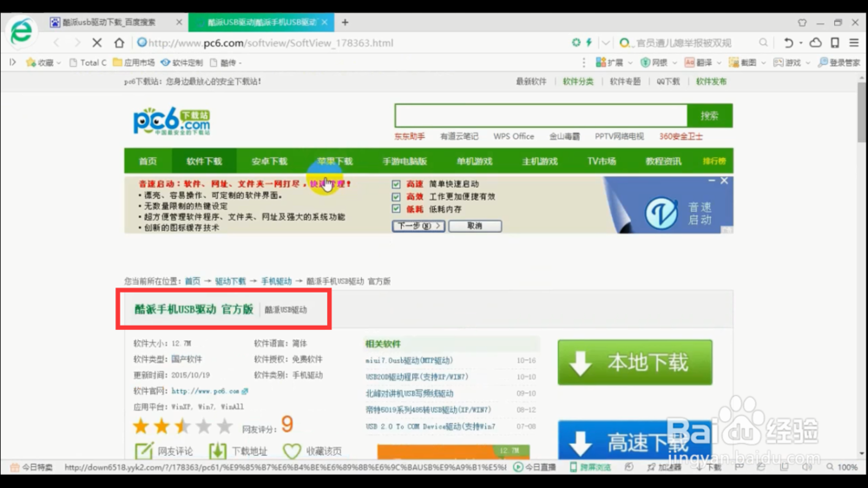The image size is (868, 488).
Task: Open the 游戏 games dropdown
Action: (x=792, y=63)
